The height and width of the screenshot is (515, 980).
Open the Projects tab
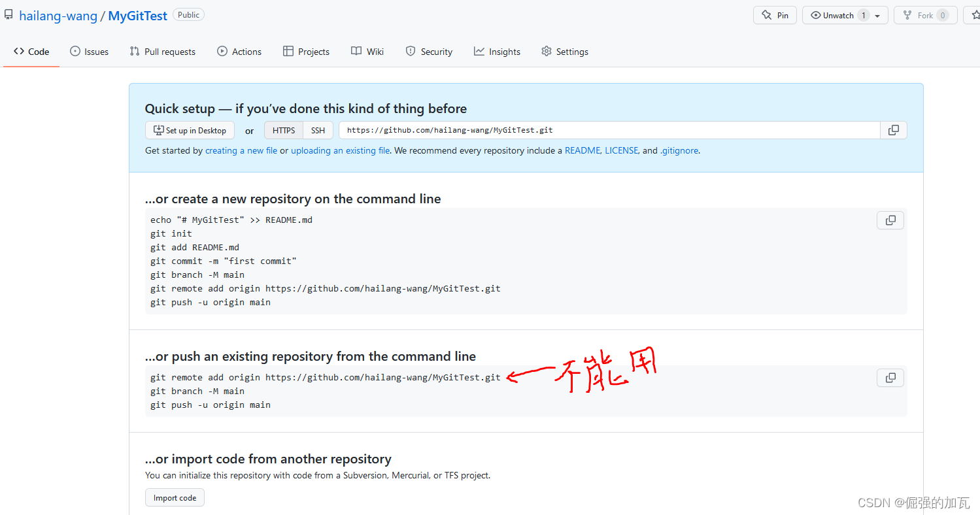click(x=306, y=52)
